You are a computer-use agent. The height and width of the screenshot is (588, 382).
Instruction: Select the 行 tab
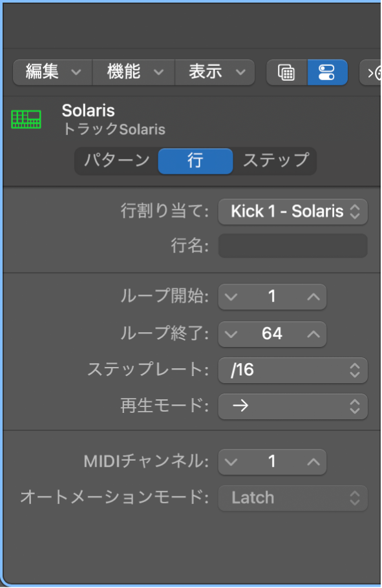pyautogui.click(x=195, y=161)
